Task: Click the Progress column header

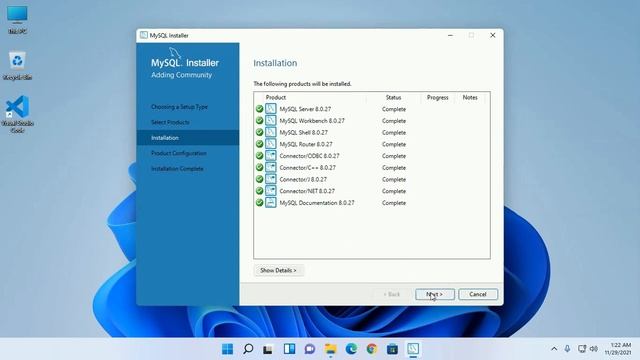Action: 438,98
